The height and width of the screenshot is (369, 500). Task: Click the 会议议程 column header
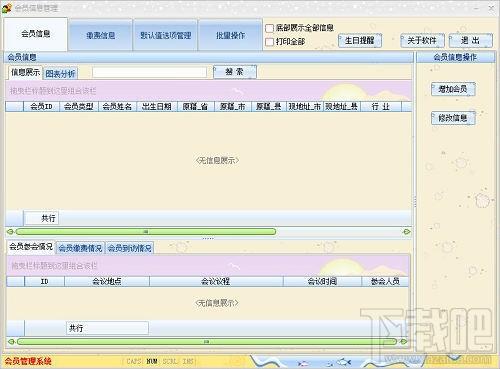(x=216, y=282)
